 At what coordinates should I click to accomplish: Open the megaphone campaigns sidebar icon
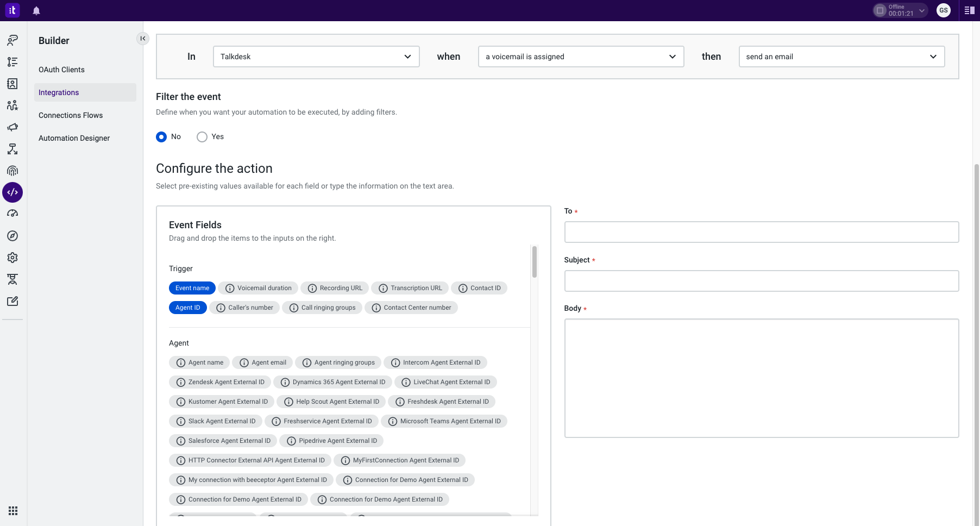12,127
